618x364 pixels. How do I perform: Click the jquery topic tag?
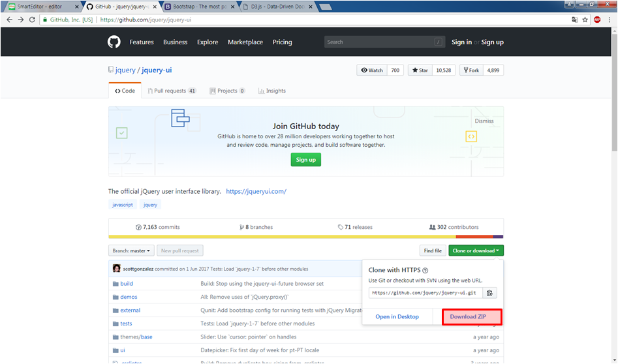pos(150,204)
